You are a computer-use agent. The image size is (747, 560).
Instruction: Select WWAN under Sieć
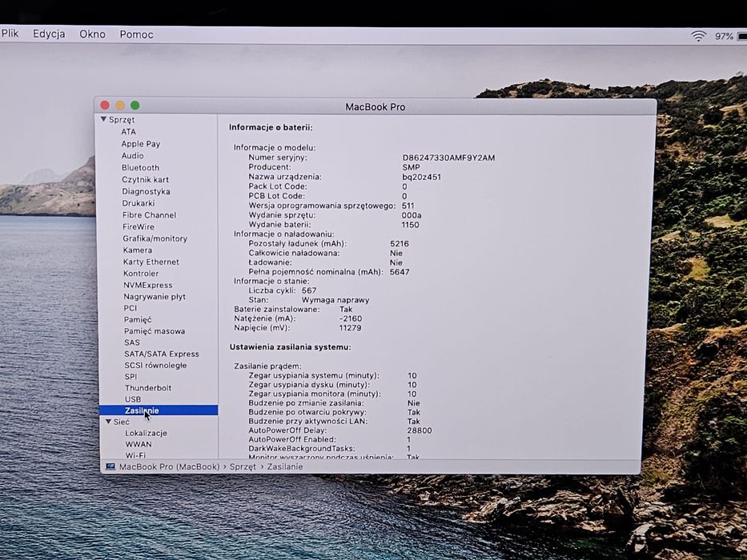(x=139, y=444)
